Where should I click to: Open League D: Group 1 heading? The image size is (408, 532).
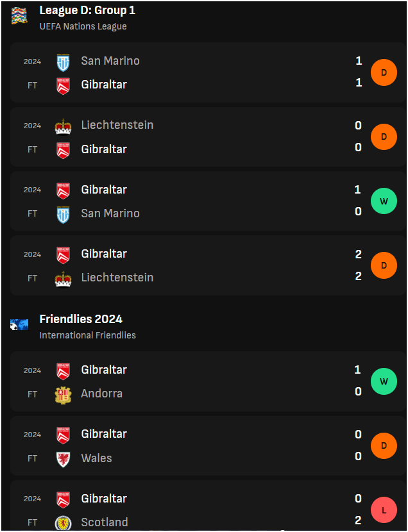87,10
